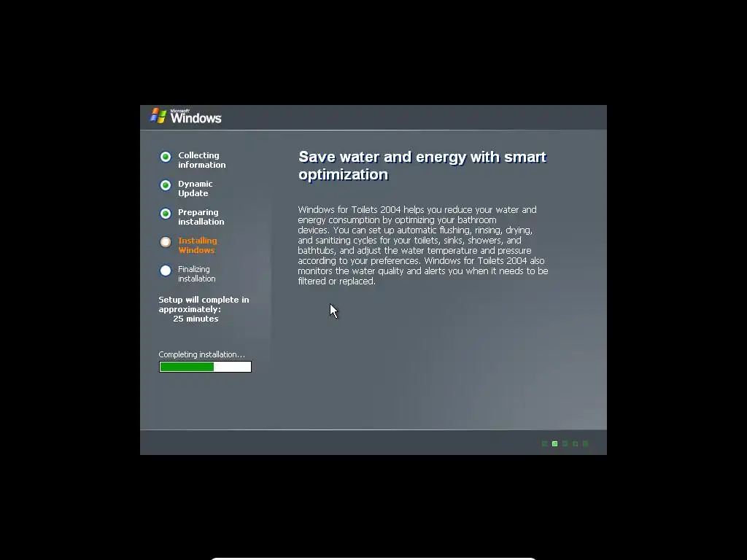The height and width of the screenshot is (560, 747).
Task: Click the Preparing installation step indicator
Action: [166, 214]
